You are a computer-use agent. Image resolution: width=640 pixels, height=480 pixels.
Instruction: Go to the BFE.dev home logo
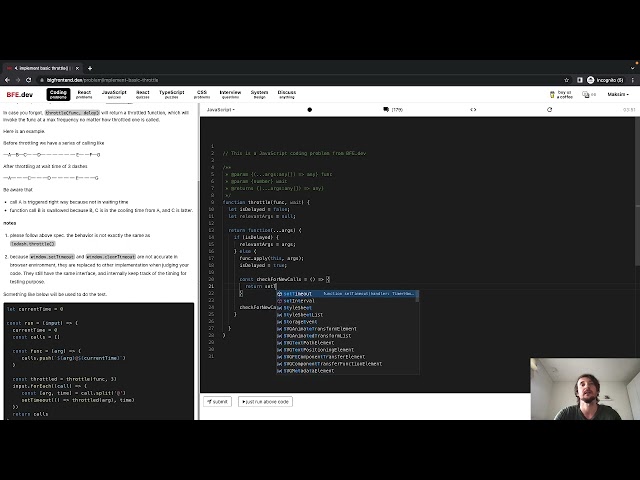(20, 94)
